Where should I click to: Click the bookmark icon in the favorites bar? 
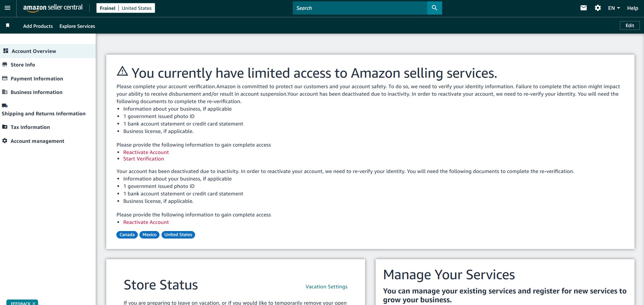[x=7, y=25]
